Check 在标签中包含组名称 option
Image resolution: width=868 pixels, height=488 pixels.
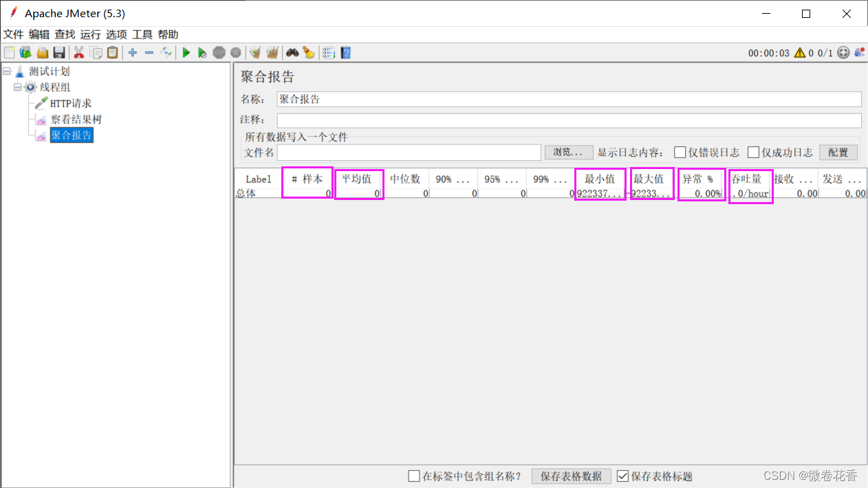tap(413, 476)
